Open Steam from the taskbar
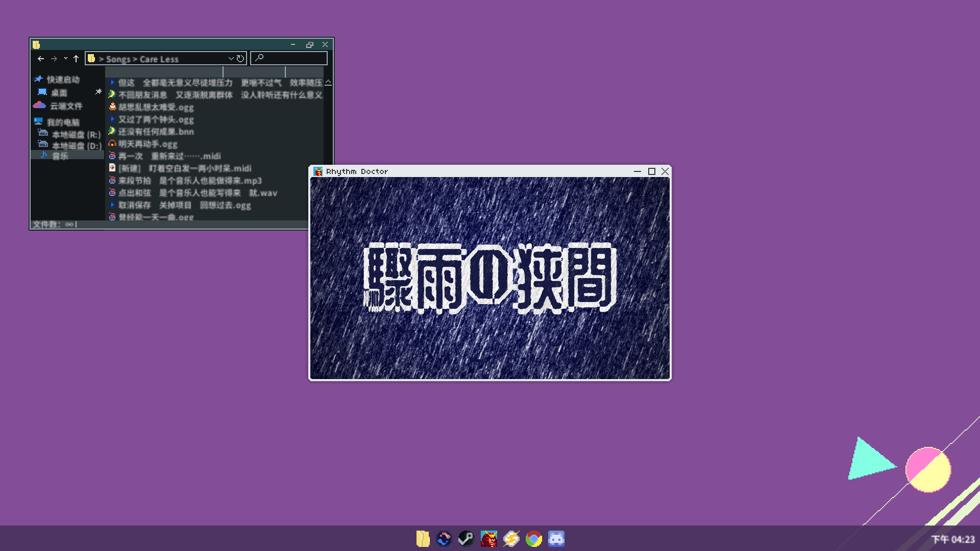The width and height of the screenshot is (980, 551). 465,539
